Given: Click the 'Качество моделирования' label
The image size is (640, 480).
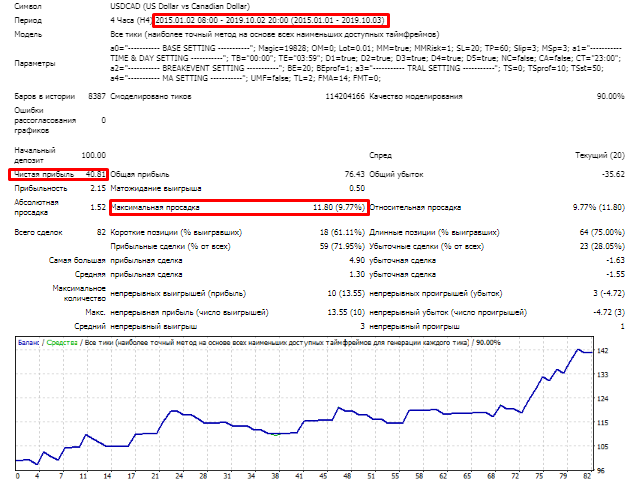Looking at the screenshot, I should tap(416, 97).
